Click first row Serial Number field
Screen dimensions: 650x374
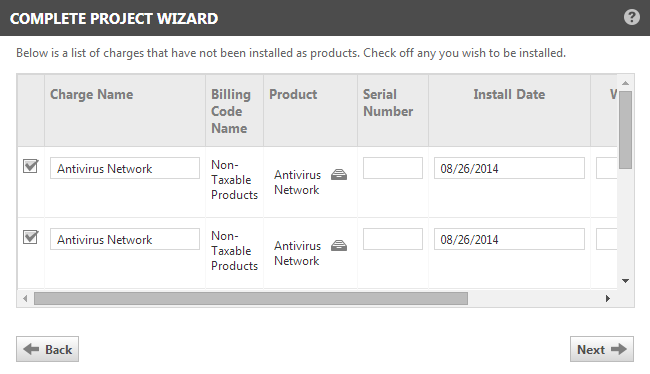click(393, 168)
